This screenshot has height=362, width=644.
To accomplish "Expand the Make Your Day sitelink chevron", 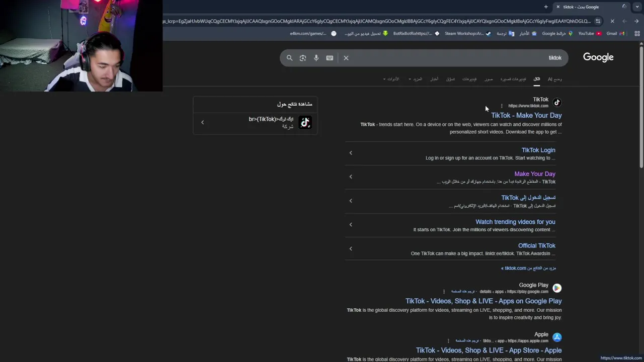I will click(351, 176).
